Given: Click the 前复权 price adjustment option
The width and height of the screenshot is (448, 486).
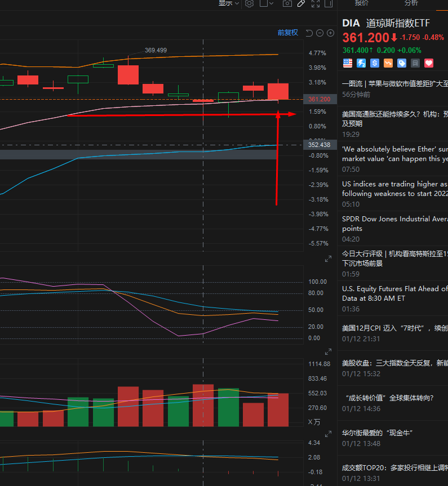Looking at the screenshot, I should click(x=287, y=33).
